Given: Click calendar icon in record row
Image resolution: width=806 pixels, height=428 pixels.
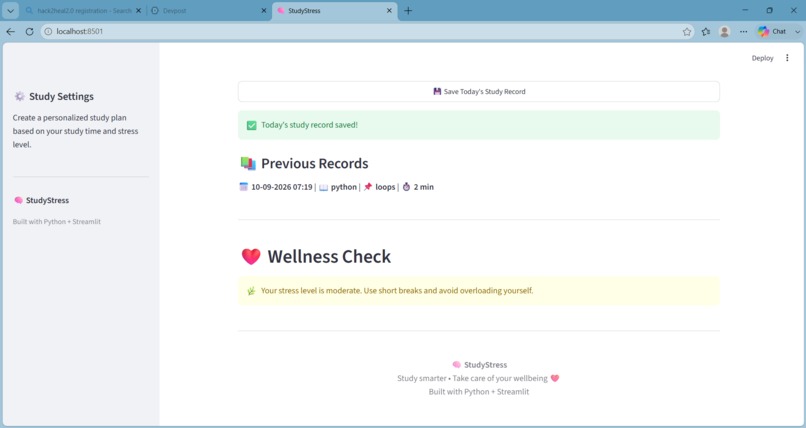Looking at the screenshot, I should [x=244, y=187].
